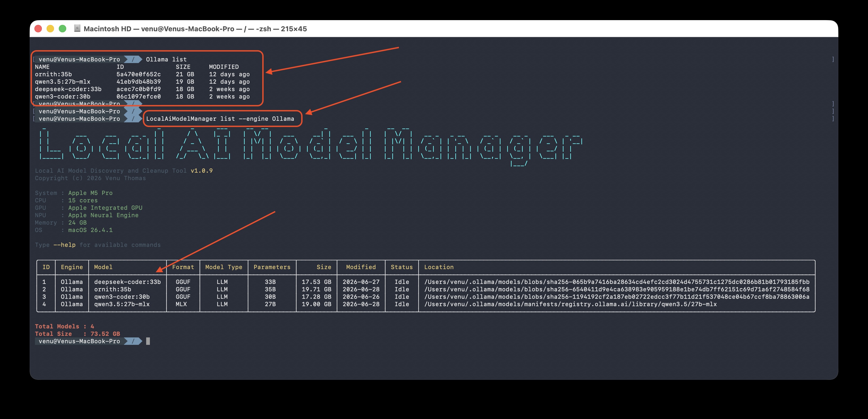Click the '33B' parameters cell
This screenshot has width=868, height=419.
pos(270,282)
